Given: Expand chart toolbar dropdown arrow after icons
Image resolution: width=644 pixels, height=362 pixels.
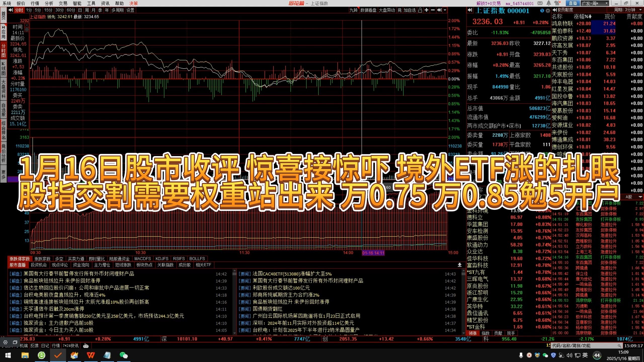Looking at the screenshot, I should (x=445, y=10).
